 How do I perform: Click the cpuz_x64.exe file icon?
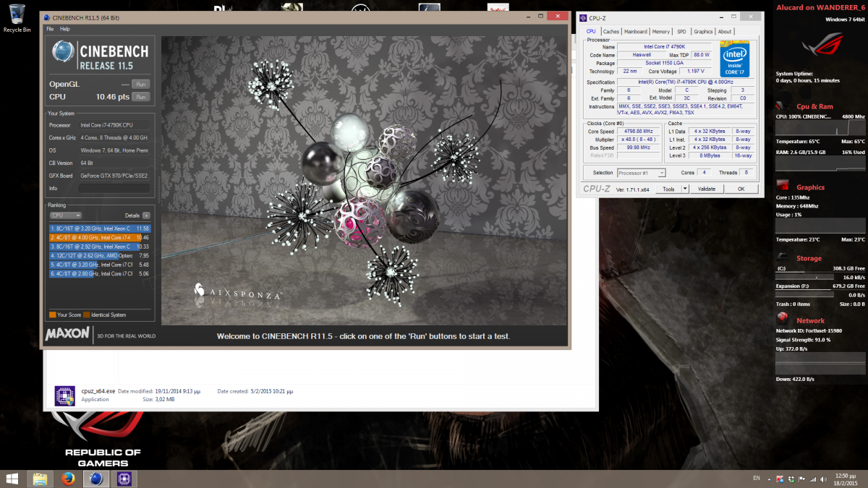coord(64,395)
